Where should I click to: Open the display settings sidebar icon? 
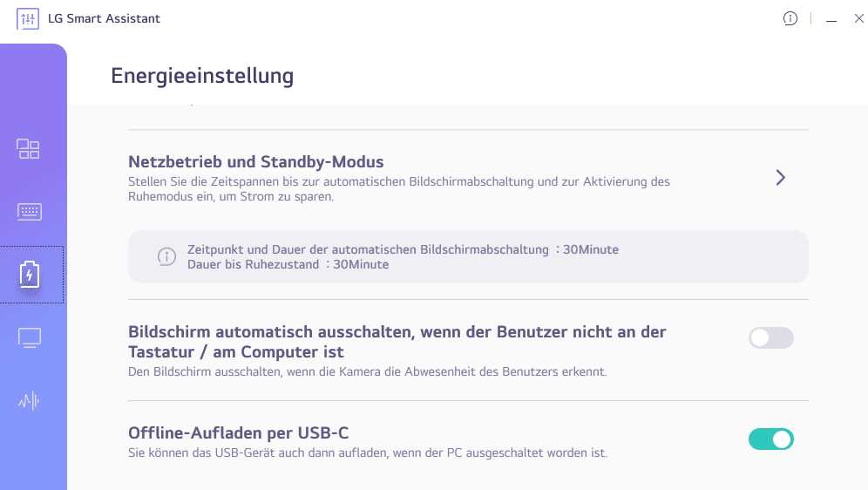click(30, 337)
